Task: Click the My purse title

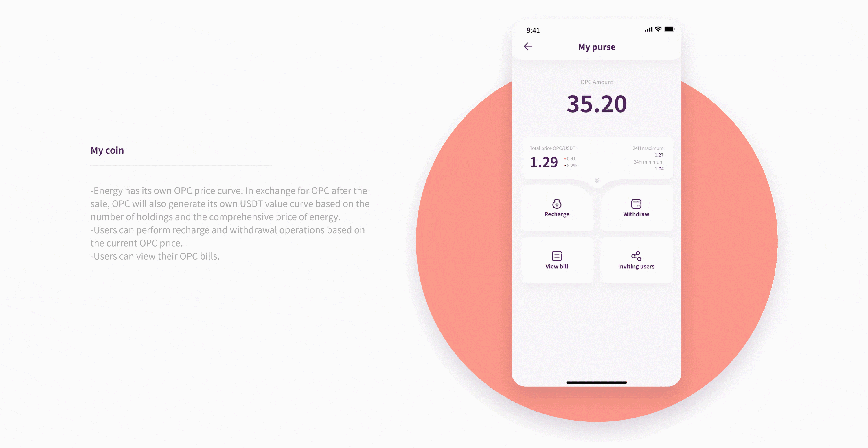Action: (x=596, y=46)
